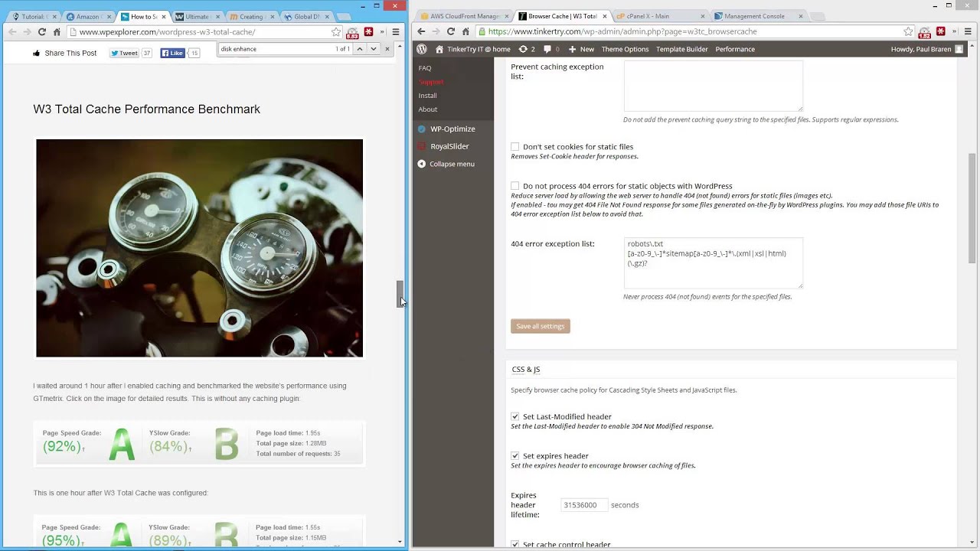
Task: Open TinkerTry IT @ home site menu
Action: (472, 49)
